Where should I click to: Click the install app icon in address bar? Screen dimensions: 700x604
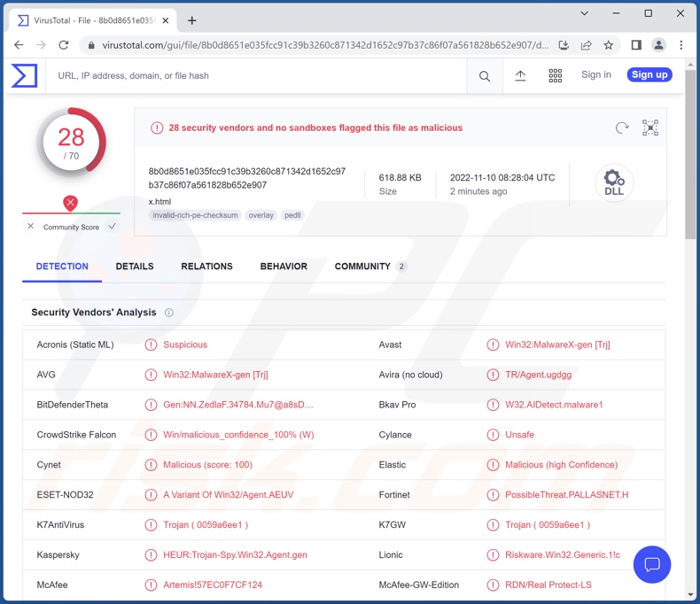pos(564,45)
